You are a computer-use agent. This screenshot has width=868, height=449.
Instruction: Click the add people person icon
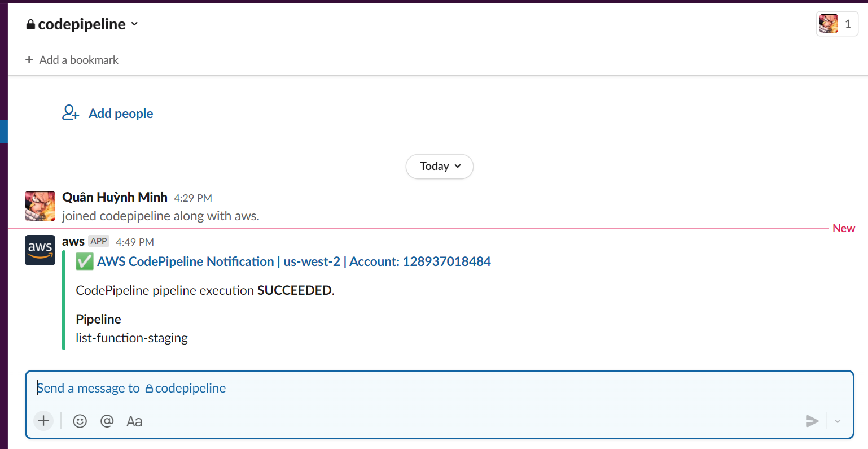pyautogui.click(x=71, y=113)
